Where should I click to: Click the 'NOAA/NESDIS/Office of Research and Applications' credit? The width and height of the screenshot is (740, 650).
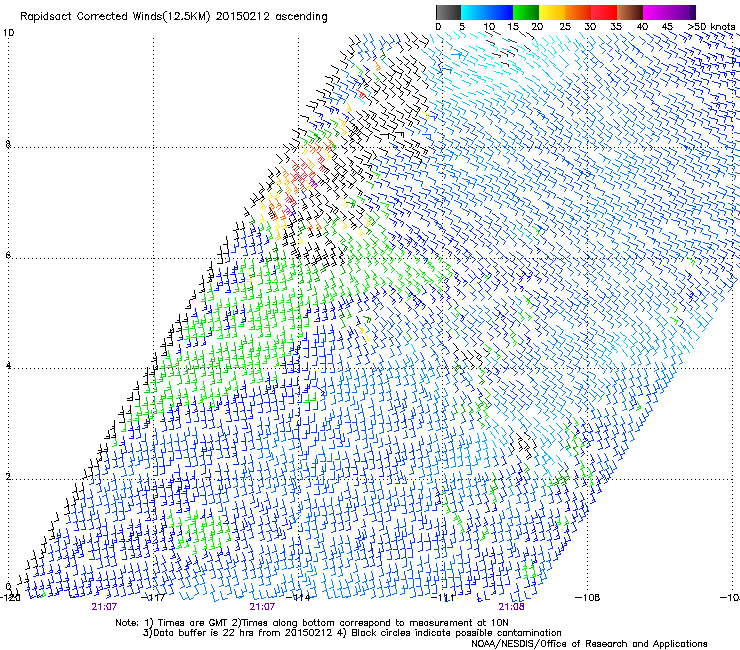point(589,644)
